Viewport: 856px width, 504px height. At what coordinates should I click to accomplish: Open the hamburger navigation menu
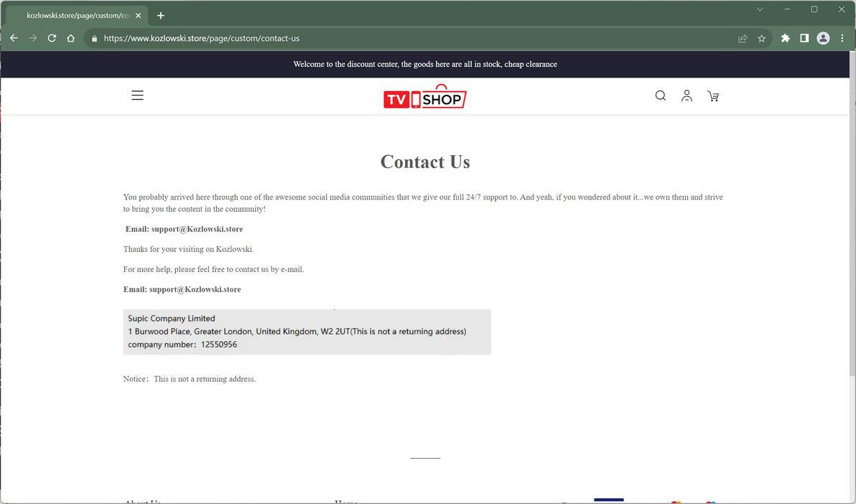[x=137, y=94]
